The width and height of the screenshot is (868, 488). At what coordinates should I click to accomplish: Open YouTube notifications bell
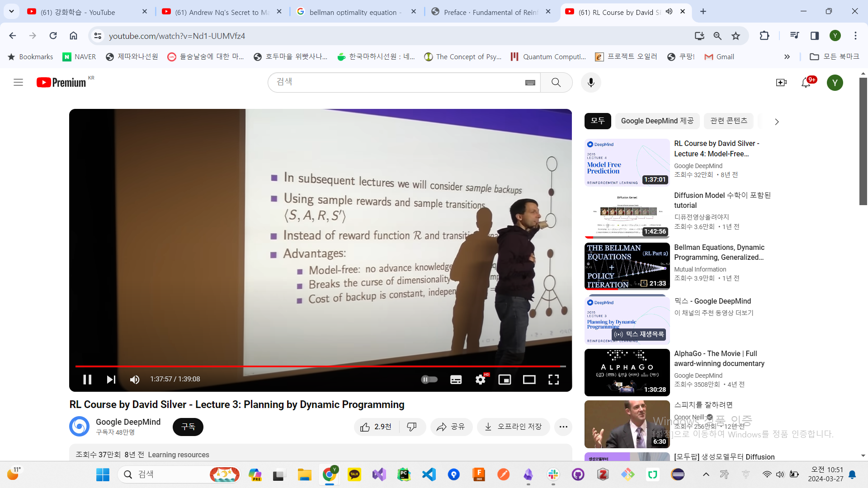tap(806, 82)
